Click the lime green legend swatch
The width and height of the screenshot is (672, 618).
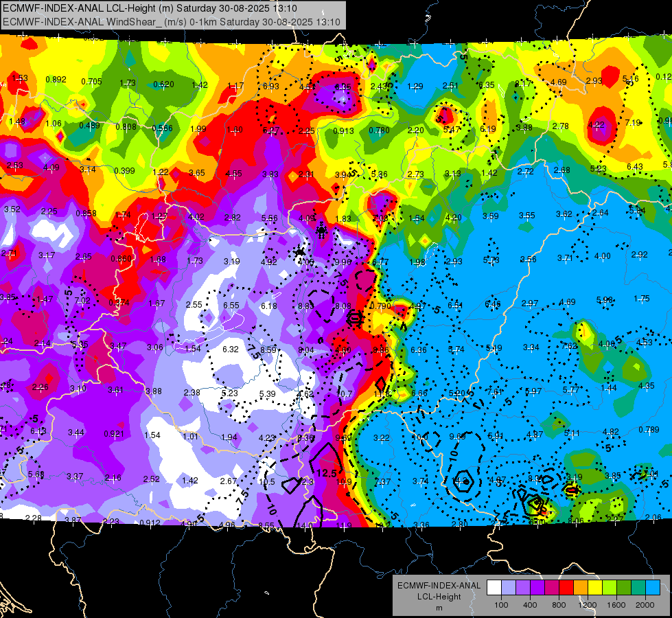tap(609, 588)
